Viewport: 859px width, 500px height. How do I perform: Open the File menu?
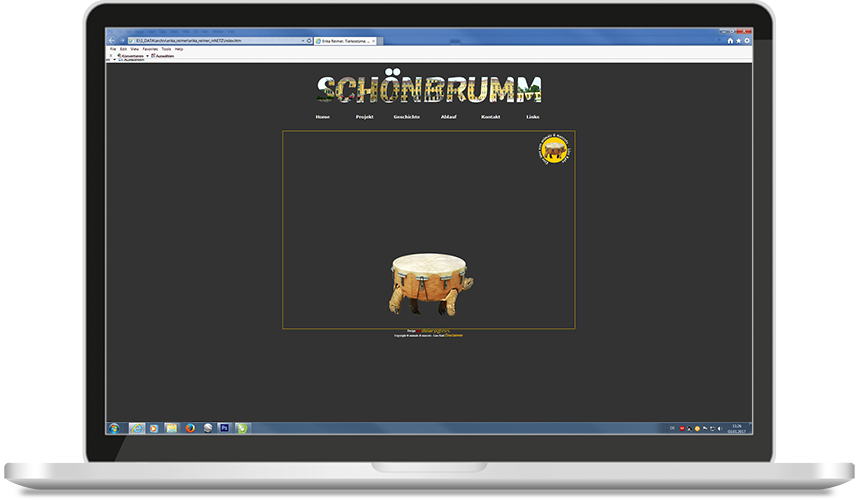[113, 49]
